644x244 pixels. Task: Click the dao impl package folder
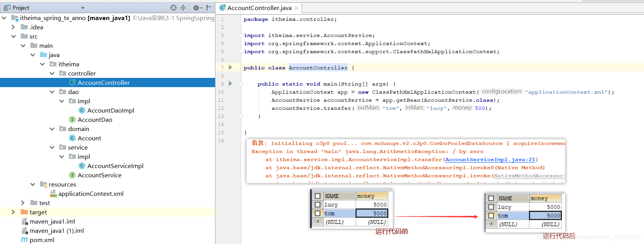(x=72, y=101)
